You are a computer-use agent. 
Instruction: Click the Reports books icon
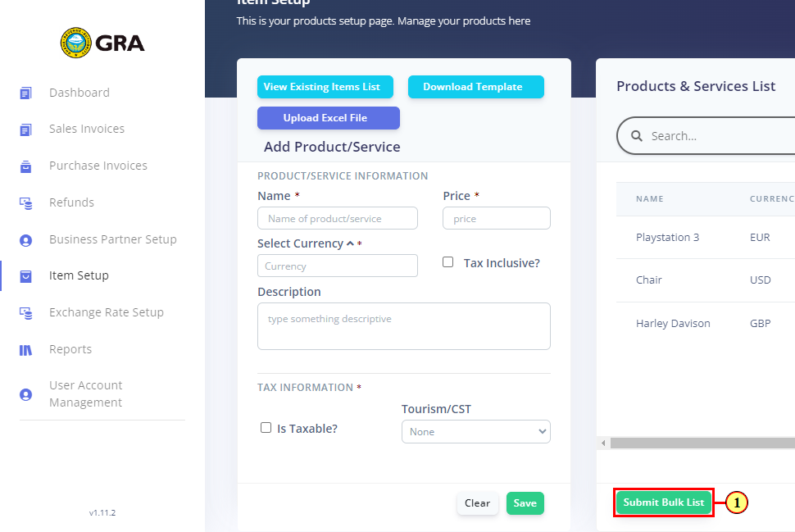(25, 350)
